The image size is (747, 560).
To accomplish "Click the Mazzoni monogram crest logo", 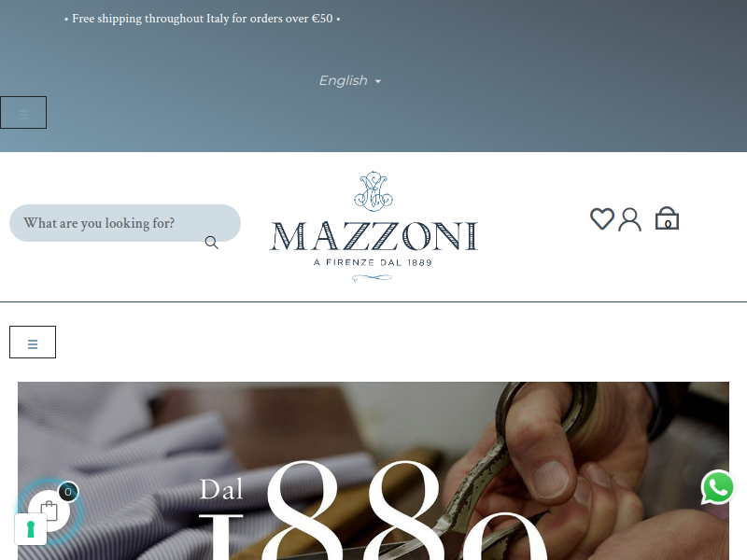I will pyautogui.click(x=373, y=191).
